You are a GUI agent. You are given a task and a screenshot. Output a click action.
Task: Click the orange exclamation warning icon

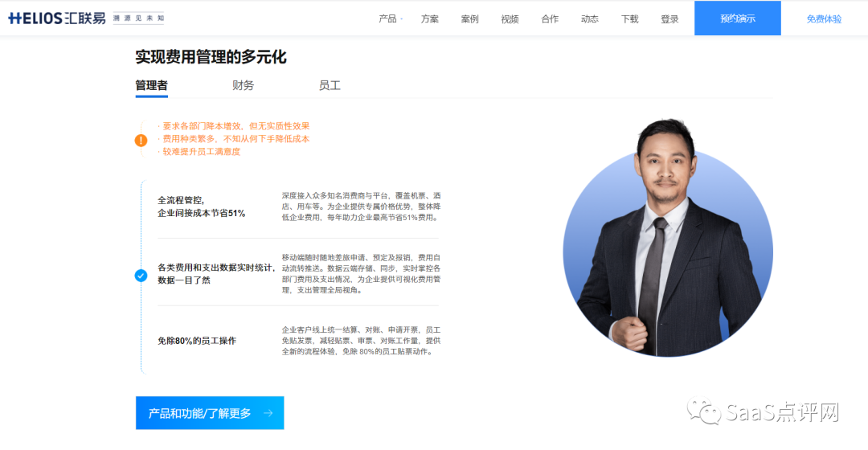pyautogui.click(x=141, y=141)
